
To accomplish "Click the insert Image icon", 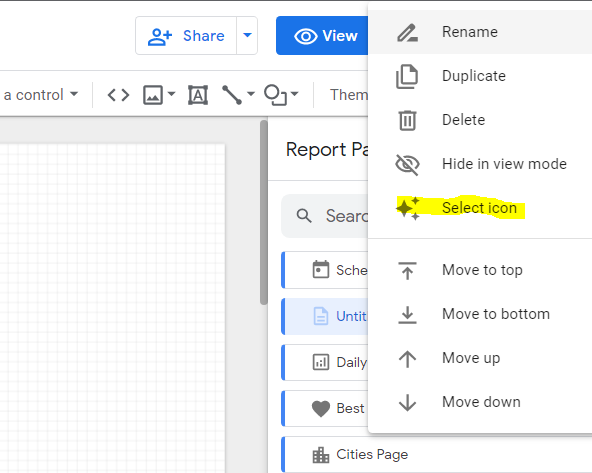I will coord(153,95).
